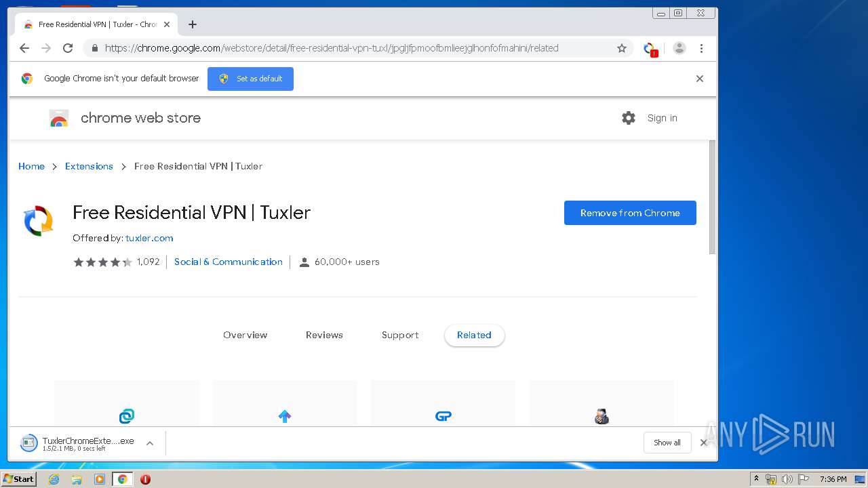
Task: Open Windows Explorer from the taskbar
Action: click(77, 479)
